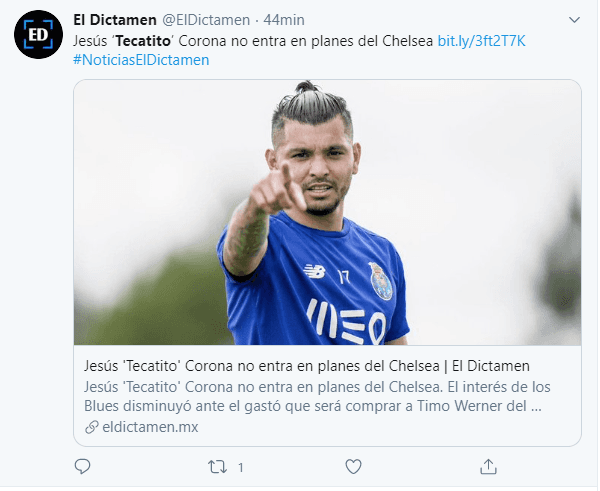
Task: Like the tweet with the heart icon
Action: point(353,467)
